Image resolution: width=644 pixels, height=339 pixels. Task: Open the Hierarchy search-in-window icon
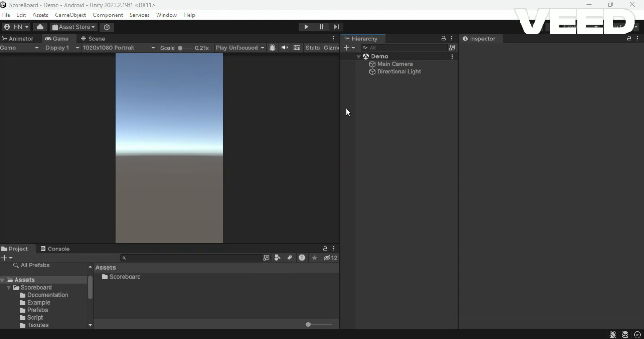(x=452, y=48)
